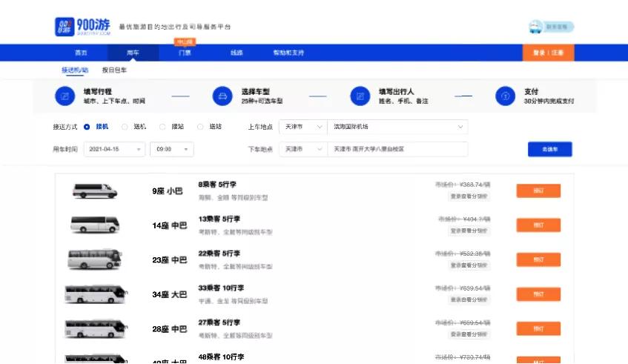Click the drop-off address field 南开大学八里台校区

(397, 149)
